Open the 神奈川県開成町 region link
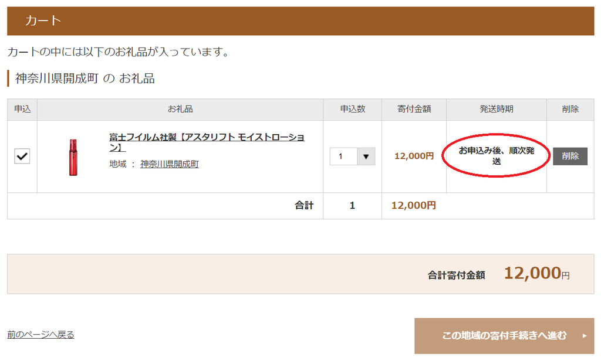The width and height of the screenshot is (601, 364). 169,164
